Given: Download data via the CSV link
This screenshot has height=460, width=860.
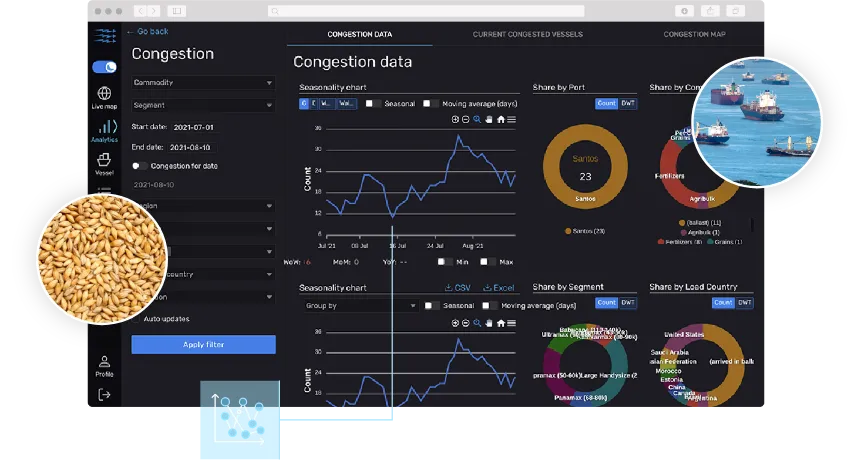Looking at the screenshot, I should [457, 288].
